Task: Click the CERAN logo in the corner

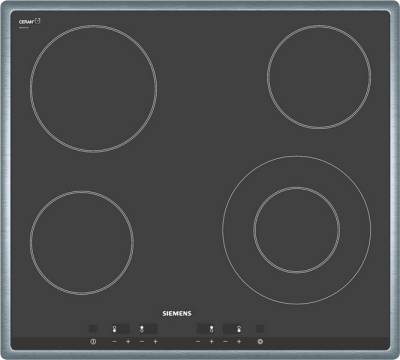Action: [30, 22]
